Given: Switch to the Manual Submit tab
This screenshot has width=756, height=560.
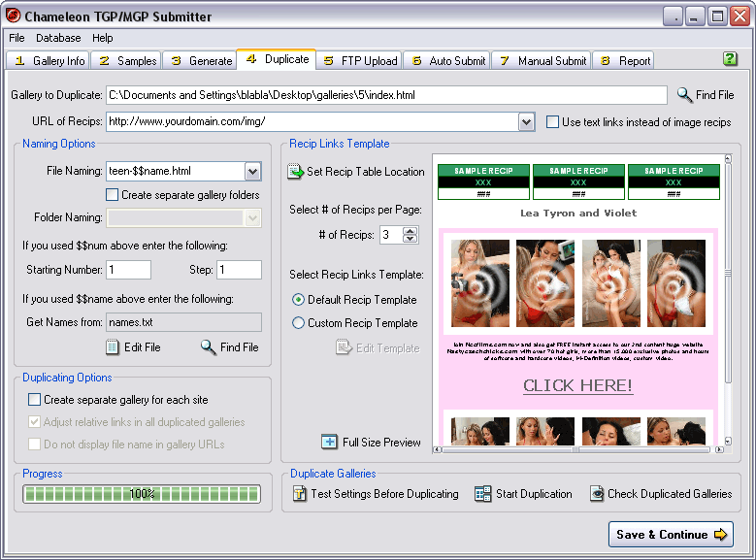Looking at the screenshot, I should [x=542, y=61].
